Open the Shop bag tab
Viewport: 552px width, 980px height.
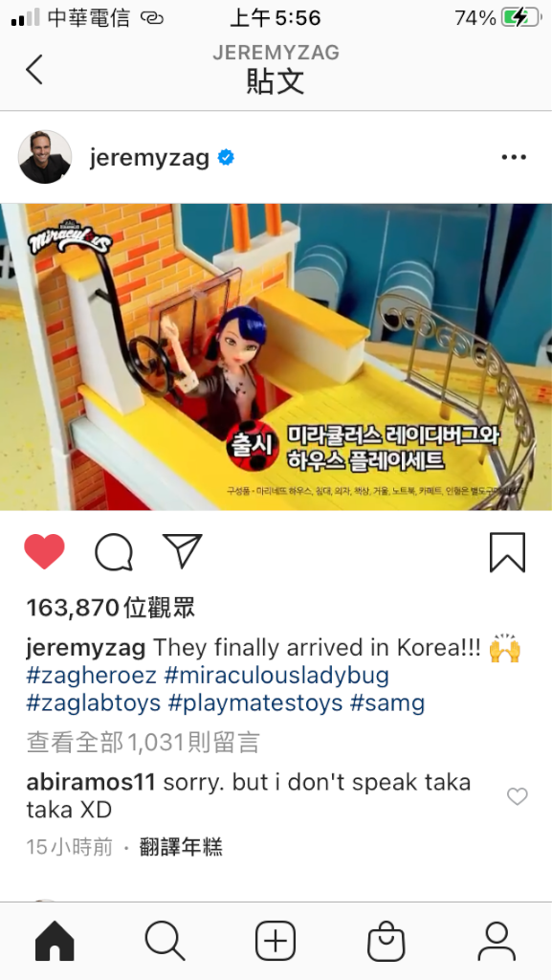tap(386, 941)
